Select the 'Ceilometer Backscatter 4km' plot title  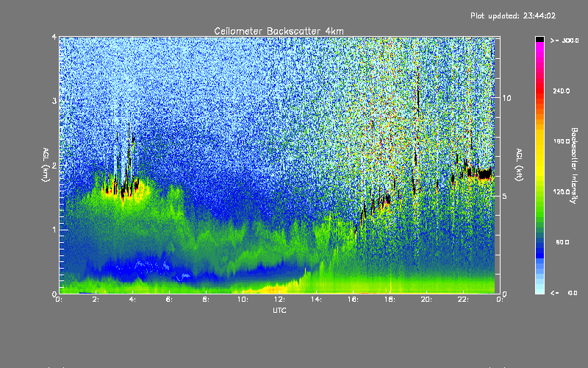pos(279,31)
